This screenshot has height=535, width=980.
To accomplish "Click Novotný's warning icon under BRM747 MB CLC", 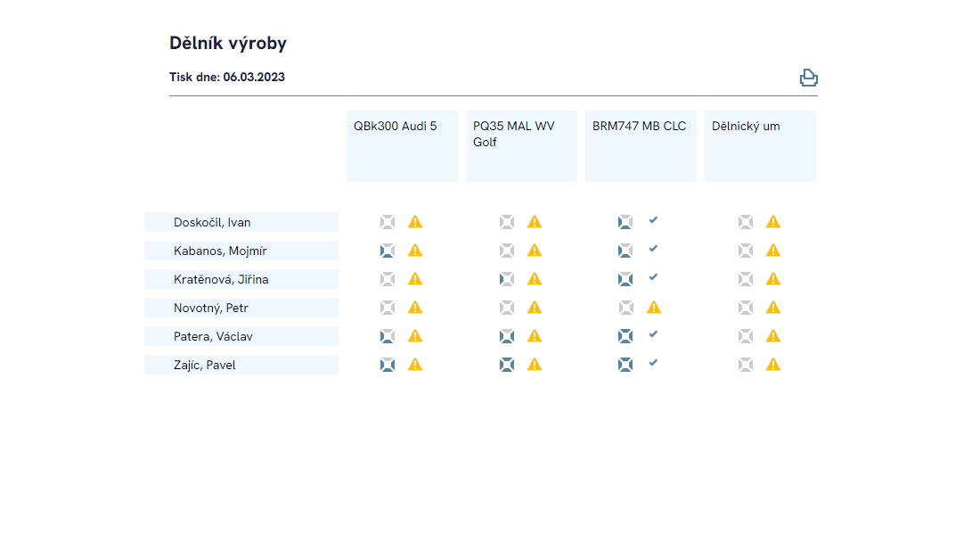I will click(x=654, y=308).
